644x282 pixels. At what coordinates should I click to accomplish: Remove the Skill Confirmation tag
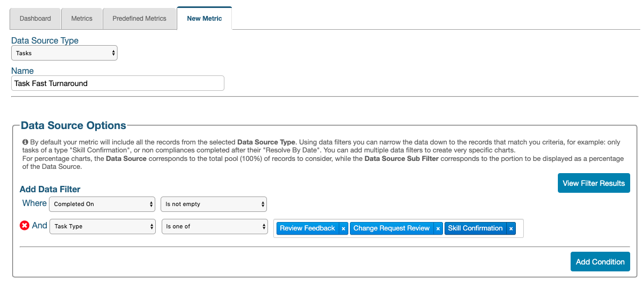point(511,228)
